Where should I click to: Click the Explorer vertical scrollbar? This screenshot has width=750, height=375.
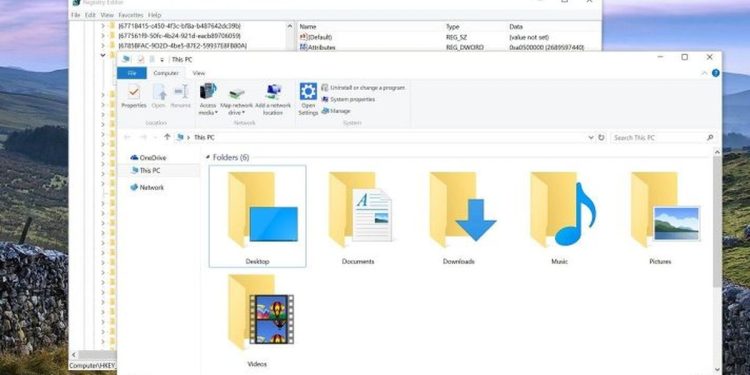(717, 221)
